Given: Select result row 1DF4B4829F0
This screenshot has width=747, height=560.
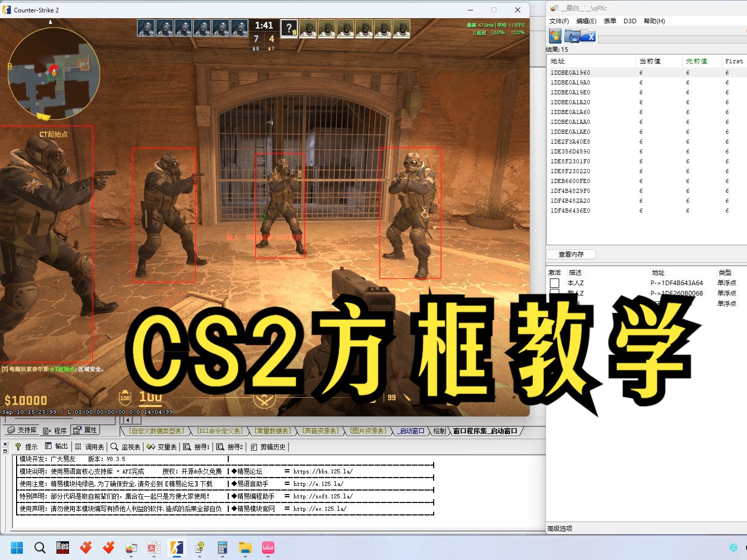Looking at the screenshot, I should pyautogui.click(x=647, y=191).
